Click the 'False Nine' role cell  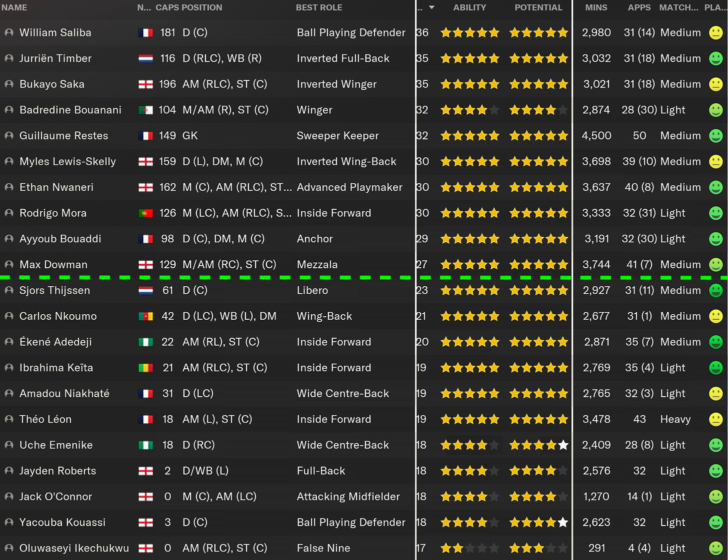[x=323, y=549]
